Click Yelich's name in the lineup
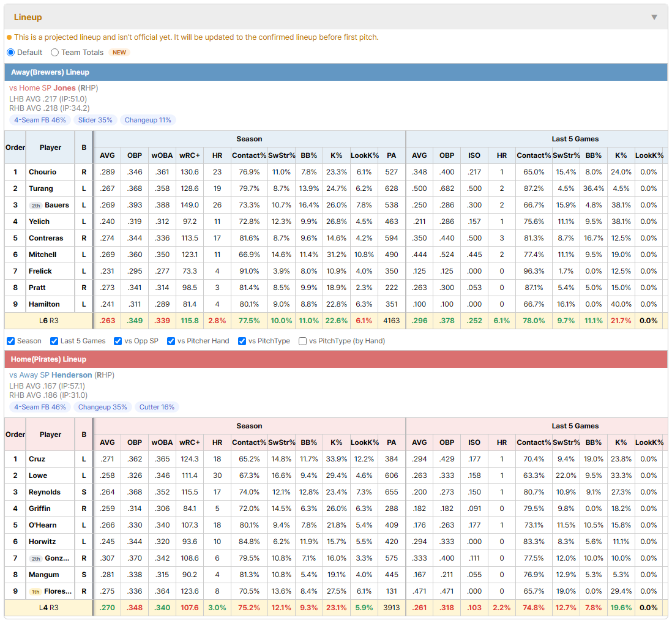The height and width of the screenshot is (623, 672). (x=39, y=222)
